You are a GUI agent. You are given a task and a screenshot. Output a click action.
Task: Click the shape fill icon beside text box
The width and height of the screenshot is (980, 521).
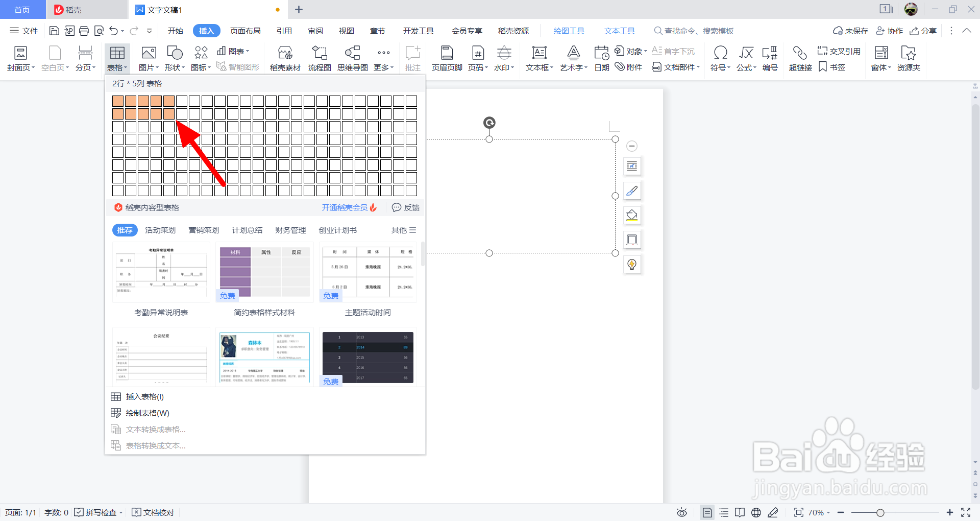point(632,215)
